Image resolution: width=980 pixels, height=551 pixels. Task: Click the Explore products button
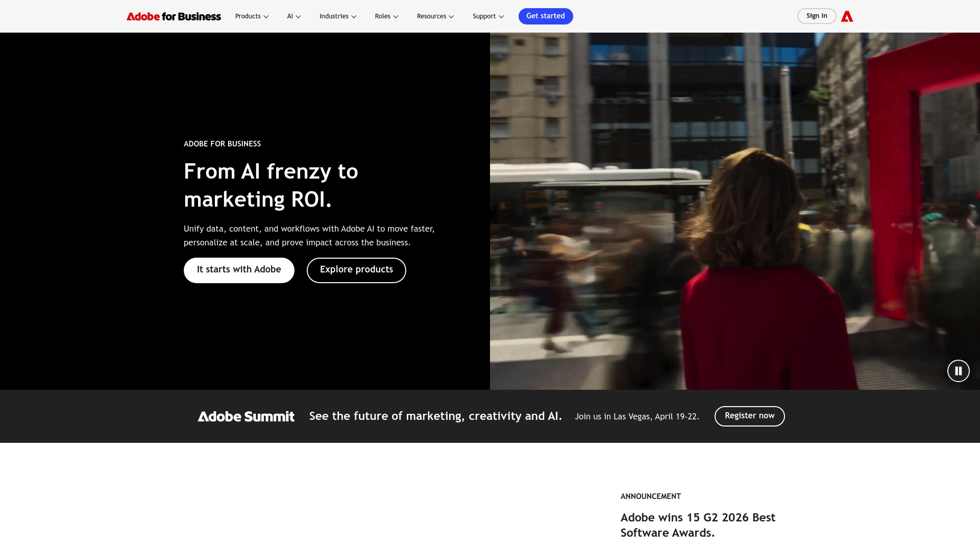[356, 270]
